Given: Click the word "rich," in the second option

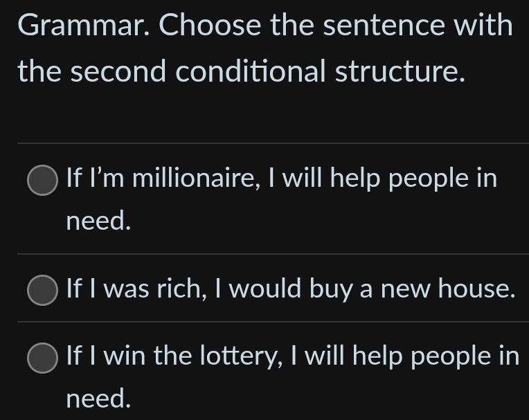Looking at the screenshot, I should pyautogui.click(x=183, y=289).
